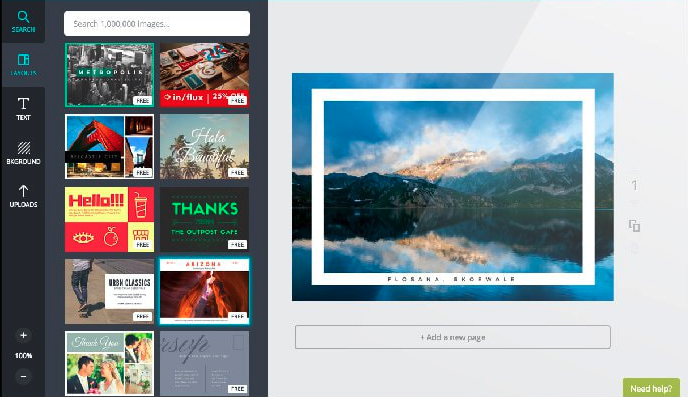Focus the Search 1,000,000 Images field
This screenshot has height=397, width=688.
pyautogui.click(x=157, y=24)
